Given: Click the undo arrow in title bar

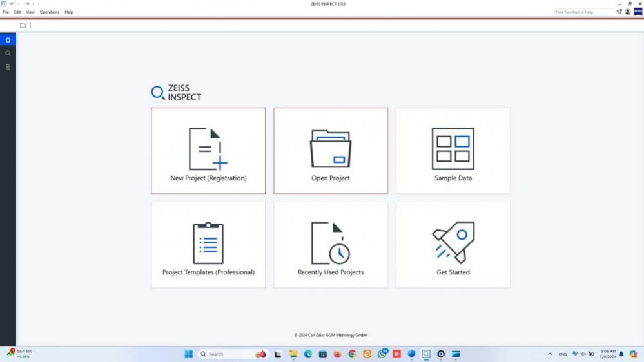Looking at the screenshot, I should [12, 4].
